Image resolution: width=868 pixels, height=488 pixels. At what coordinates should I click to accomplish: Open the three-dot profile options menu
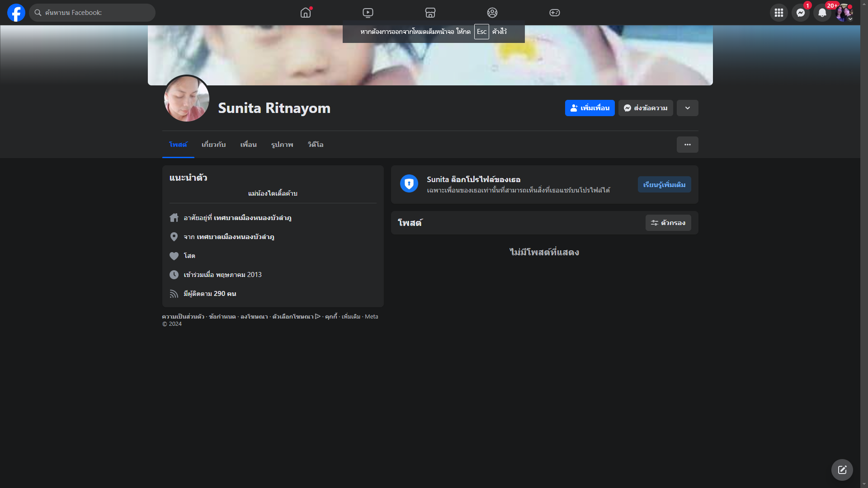click(687, 145)
